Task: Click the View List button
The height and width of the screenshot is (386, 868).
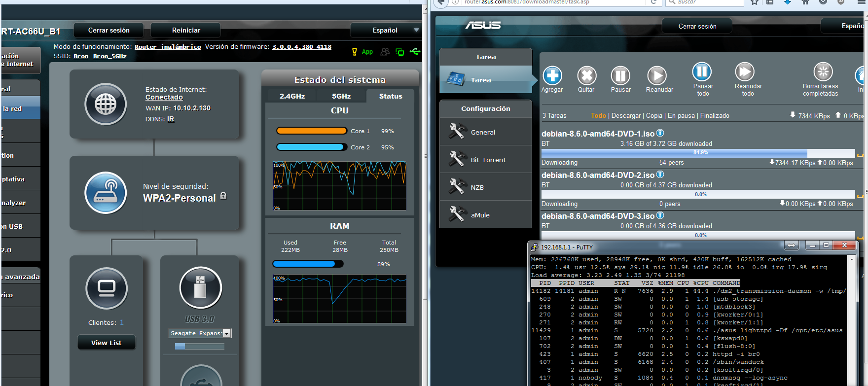Action: (106, 343)
